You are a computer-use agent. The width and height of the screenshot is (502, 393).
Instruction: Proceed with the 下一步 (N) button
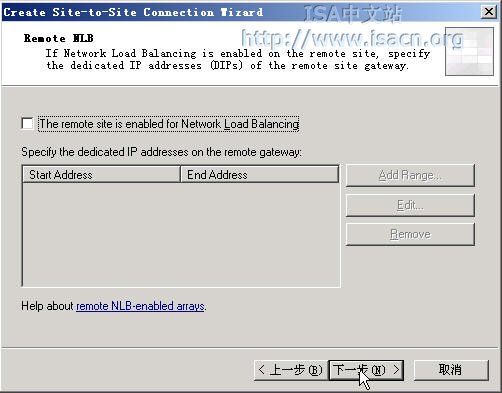(366, 370)
